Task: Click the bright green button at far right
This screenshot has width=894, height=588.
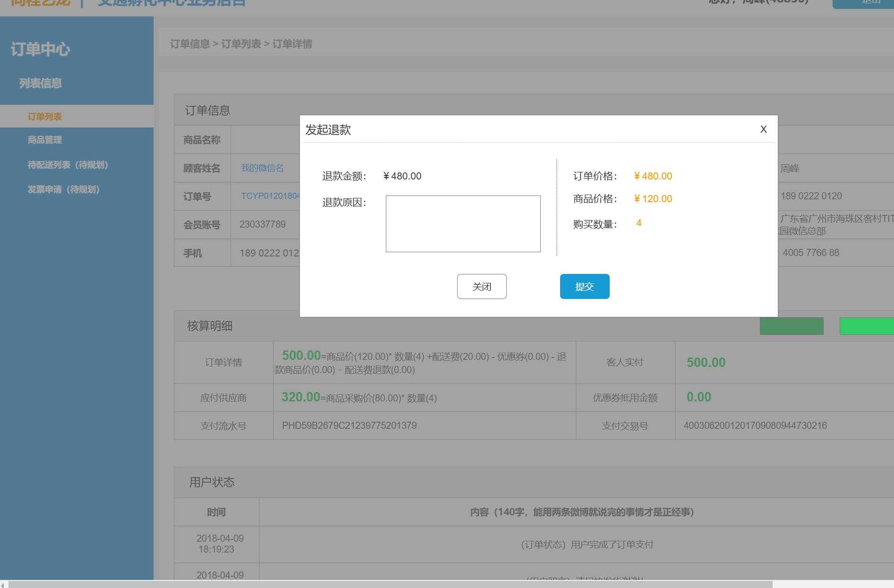Action: point(871,326)
